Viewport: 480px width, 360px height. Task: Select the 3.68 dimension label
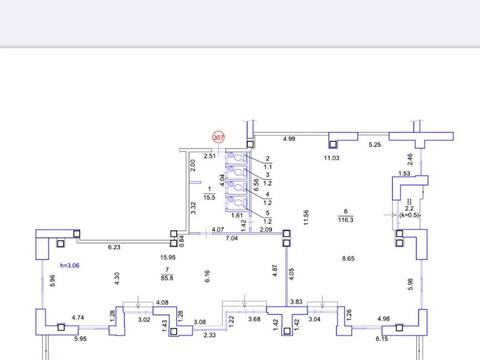(x=254, y=319)
